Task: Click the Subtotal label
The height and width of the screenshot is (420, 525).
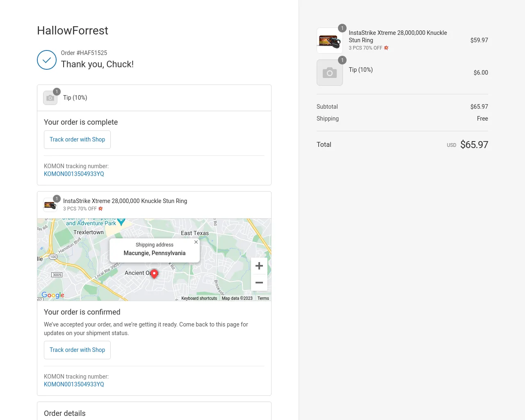Action: click(x=327, y=107)
